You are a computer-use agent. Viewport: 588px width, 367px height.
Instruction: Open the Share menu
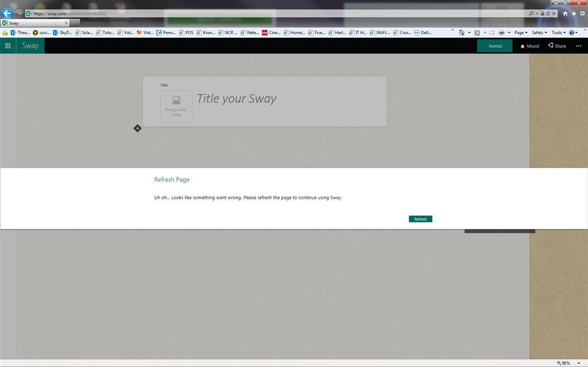tap(557, 46)
